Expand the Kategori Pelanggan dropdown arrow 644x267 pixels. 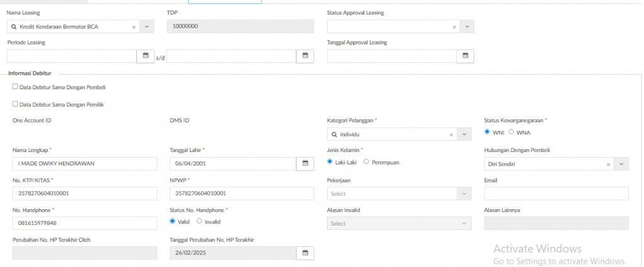click(x=464, y=134)
